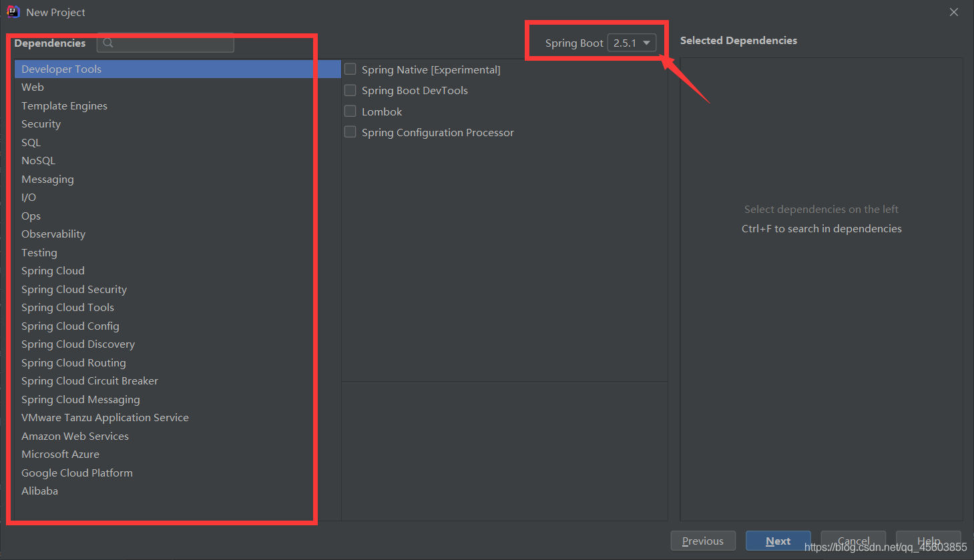Click the search magnifier icon beside Dependencies

tap(108, 43)
